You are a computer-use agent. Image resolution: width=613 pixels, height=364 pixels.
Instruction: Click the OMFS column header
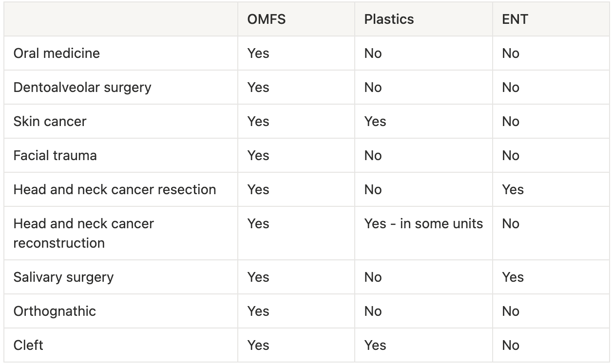click(266, 19)
